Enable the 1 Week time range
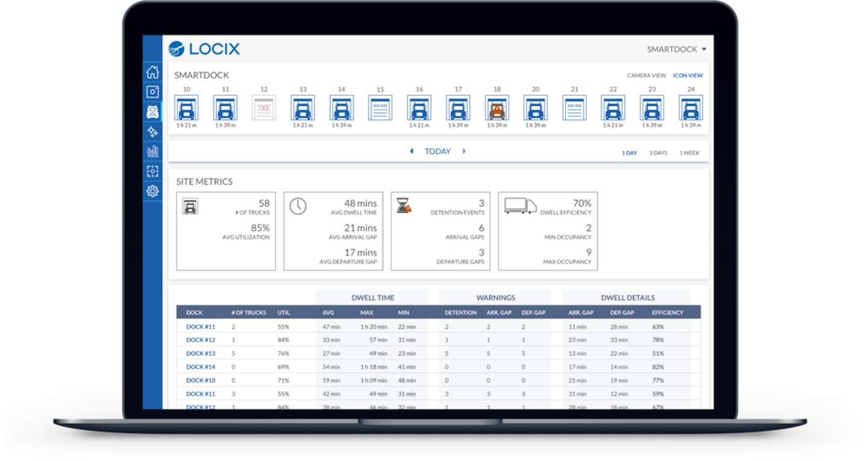 (x=689, y=152)
